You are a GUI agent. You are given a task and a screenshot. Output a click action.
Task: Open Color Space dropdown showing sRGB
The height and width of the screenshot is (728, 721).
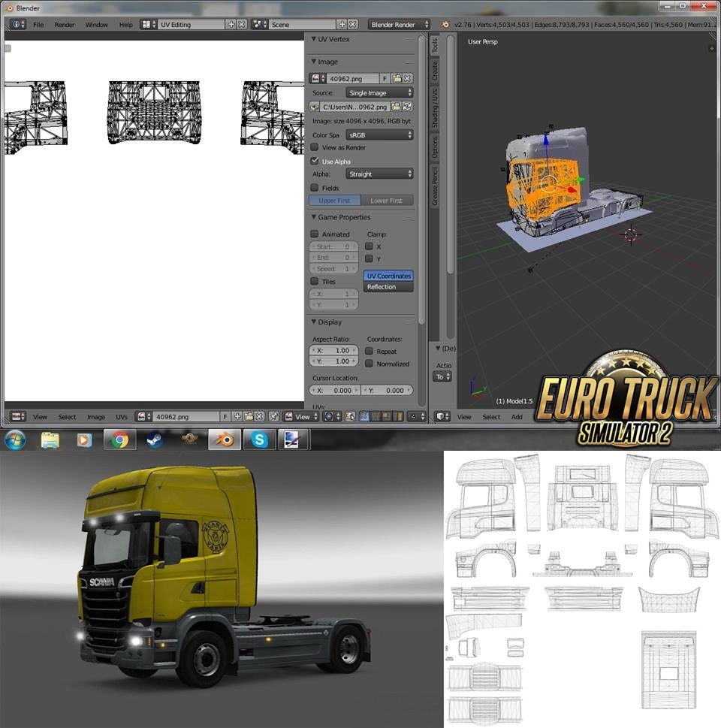[379, 134]
